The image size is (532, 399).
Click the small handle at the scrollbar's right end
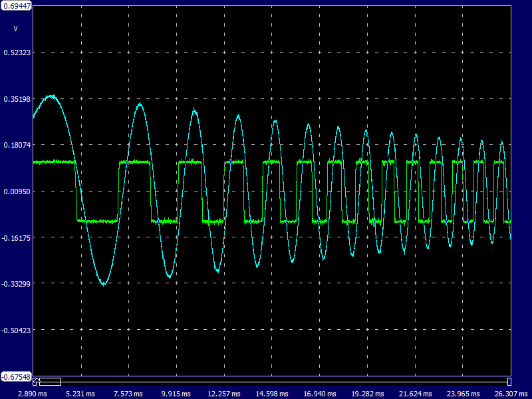[509, 381]
